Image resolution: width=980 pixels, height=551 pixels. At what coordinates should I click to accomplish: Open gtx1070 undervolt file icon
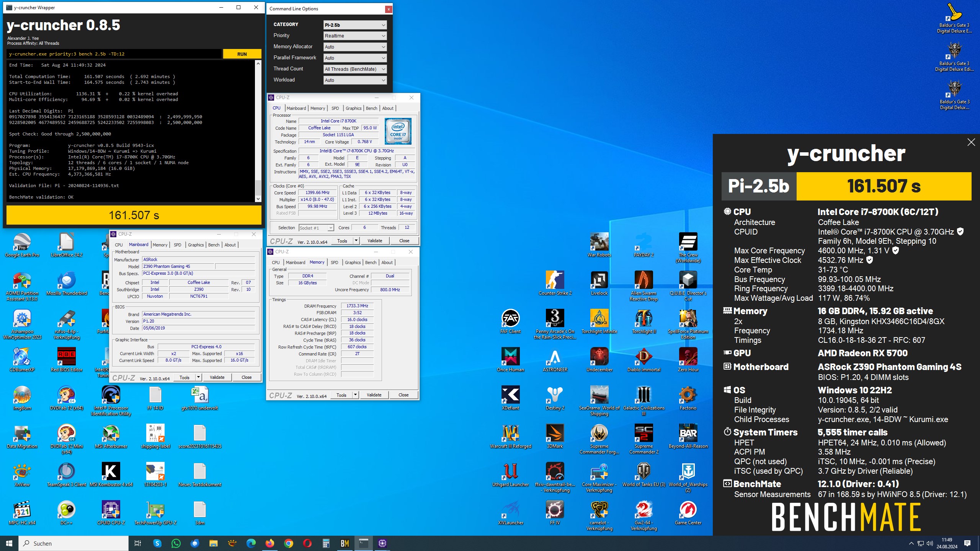(x=200, y=398)
